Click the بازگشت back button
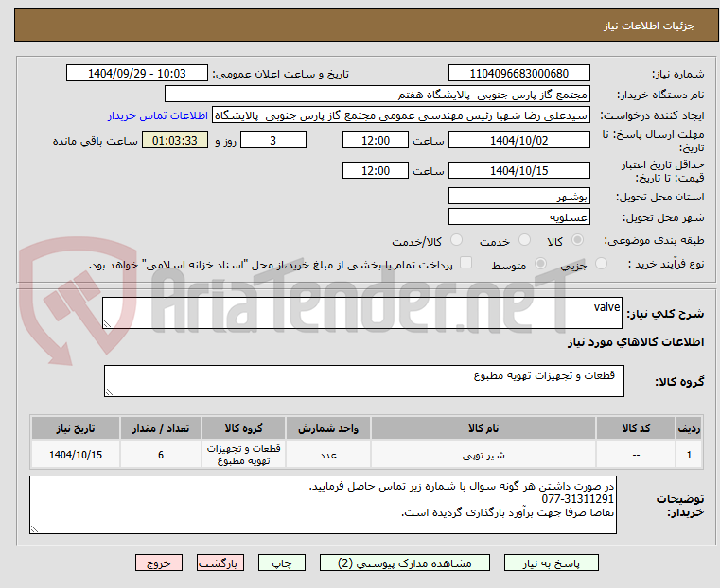 point(220,562)
